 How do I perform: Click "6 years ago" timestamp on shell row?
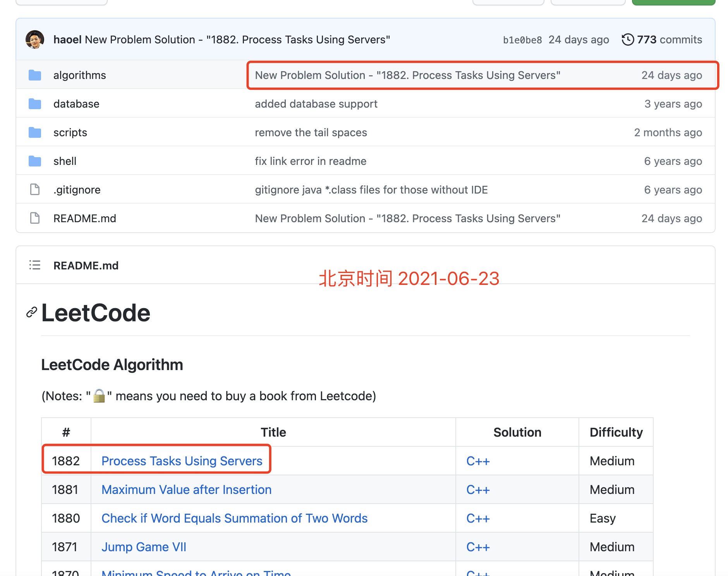pyautogui.click(x=673, y=161)
